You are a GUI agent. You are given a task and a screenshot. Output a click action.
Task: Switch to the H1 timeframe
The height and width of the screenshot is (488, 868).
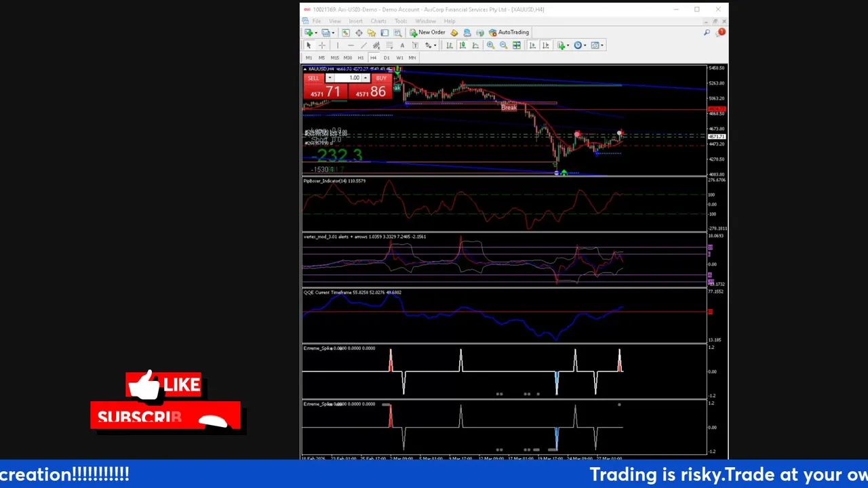coord(361,58)
